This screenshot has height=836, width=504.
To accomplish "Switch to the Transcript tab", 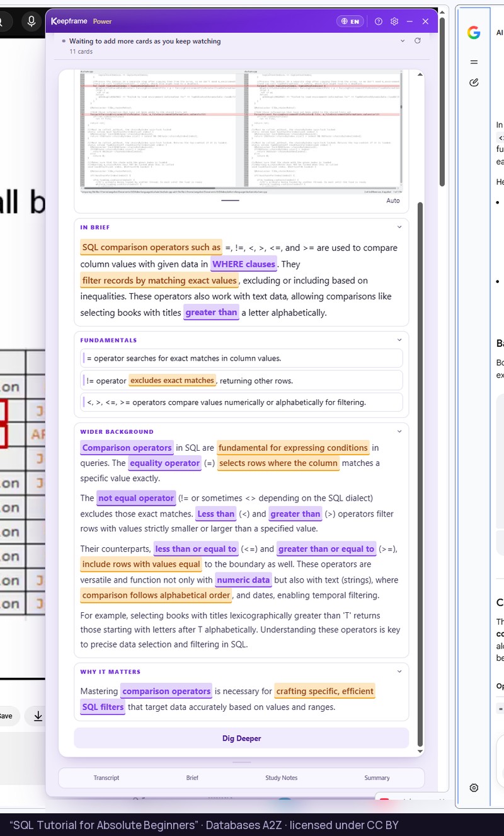I will click(x=106, y=777).
